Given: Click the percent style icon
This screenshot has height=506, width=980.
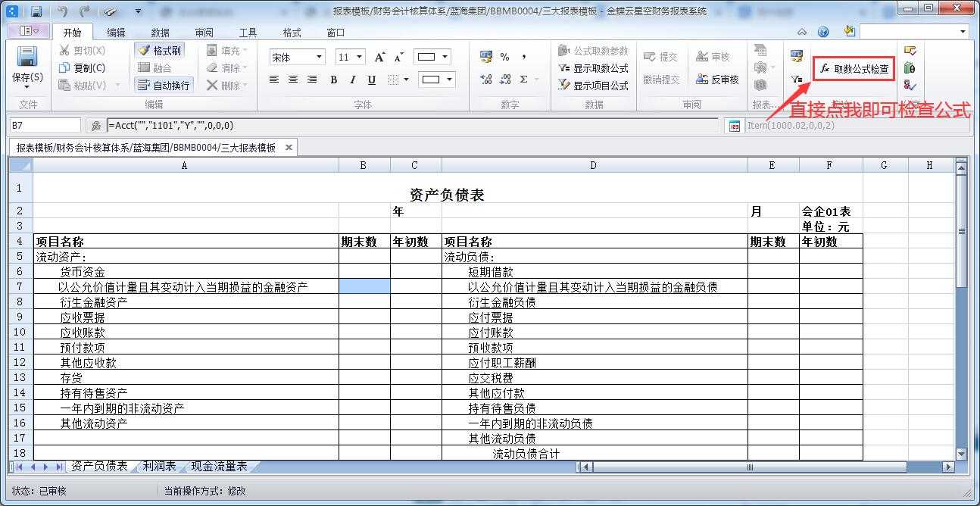Looking at the screenshot, I should (504, 57).
